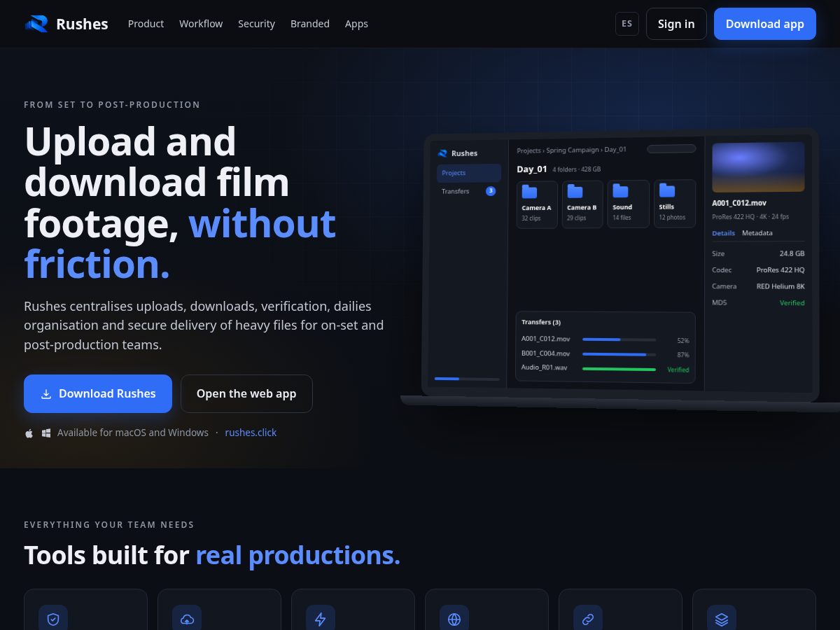Screen dimensions: 840x630
Task: Click the stacked layers feature icon
Action: [722, 619]
